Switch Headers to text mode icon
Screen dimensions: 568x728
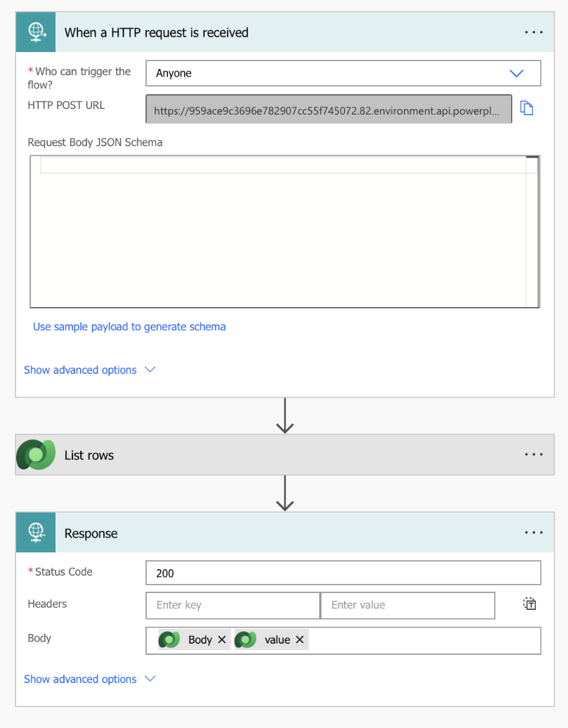[x=529, y=604]
